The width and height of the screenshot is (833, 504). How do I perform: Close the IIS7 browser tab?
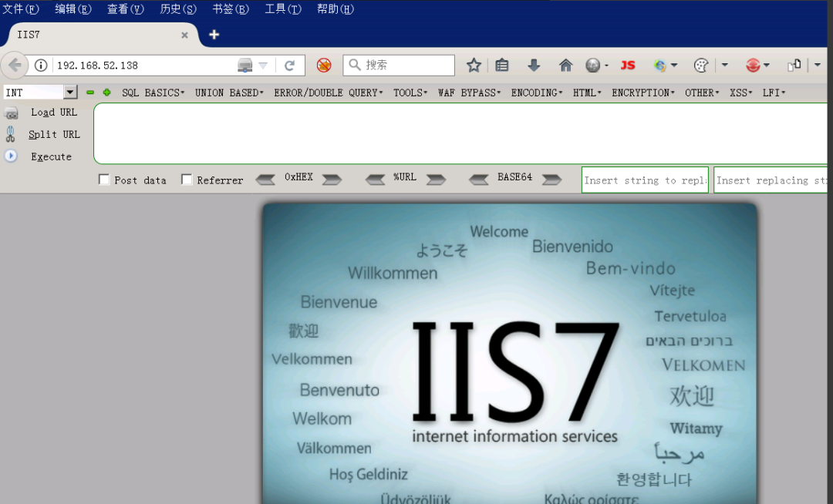pos(185,35)
